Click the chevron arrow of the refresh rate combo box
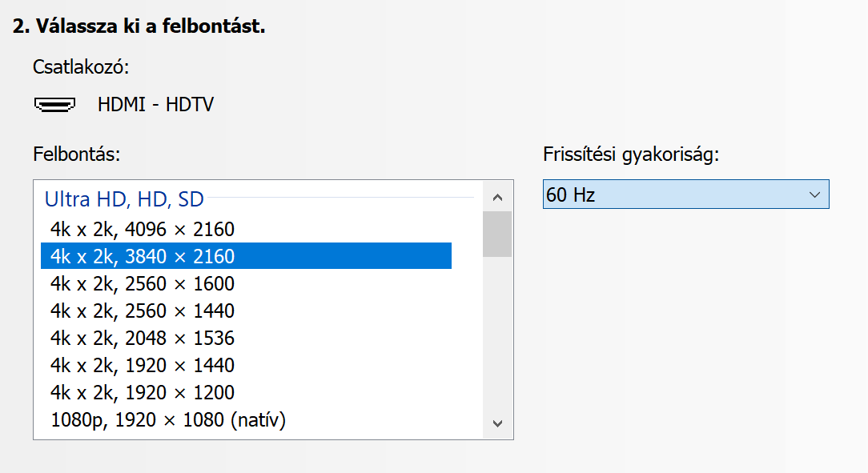 point(814,194)
